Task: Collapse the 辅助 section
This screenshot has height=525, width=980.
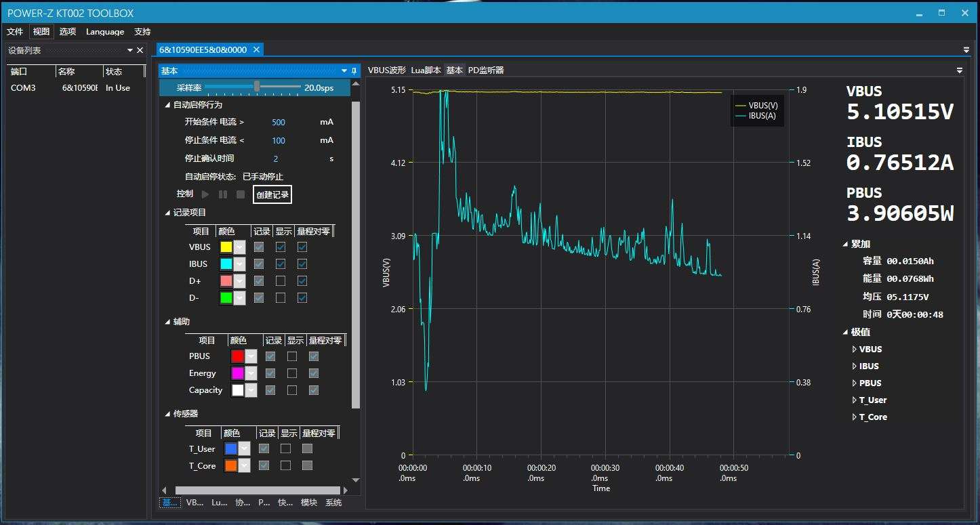Action: [x=168, y=322]
